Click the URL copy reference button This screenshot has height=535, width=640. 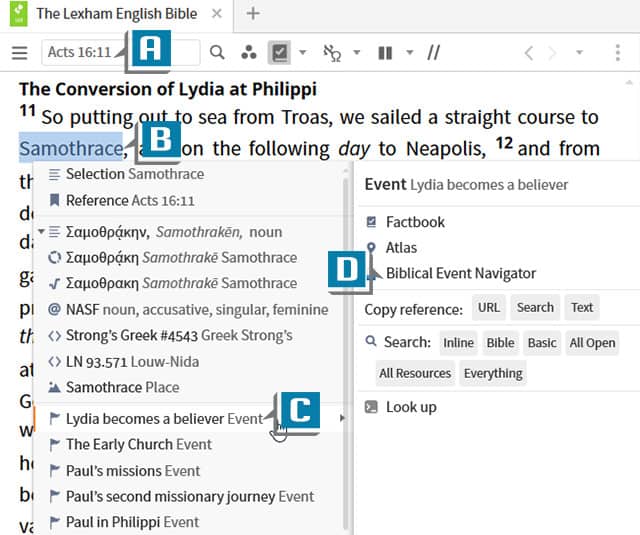[488, 308]
